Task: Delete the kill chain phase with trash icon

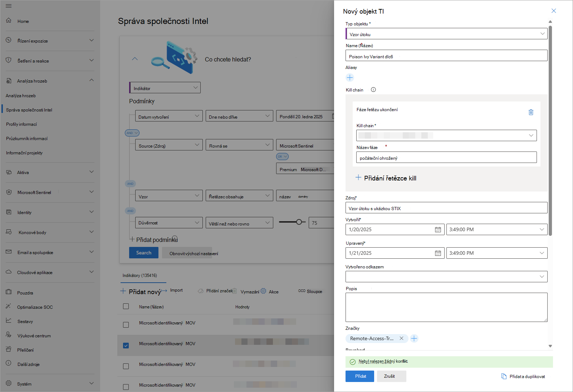Action: pyautogui.click(x=531, y=112)
